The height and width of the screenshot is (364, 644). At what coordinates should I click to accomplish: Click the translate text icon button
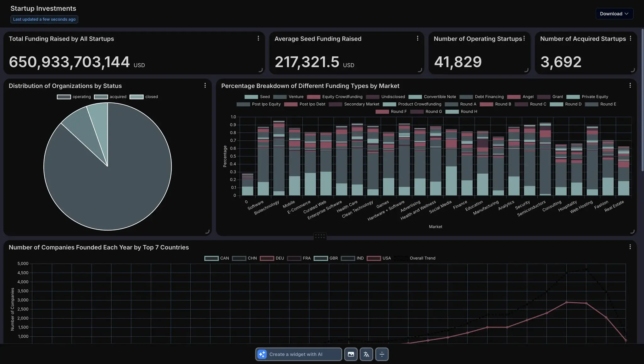[366, 354]
